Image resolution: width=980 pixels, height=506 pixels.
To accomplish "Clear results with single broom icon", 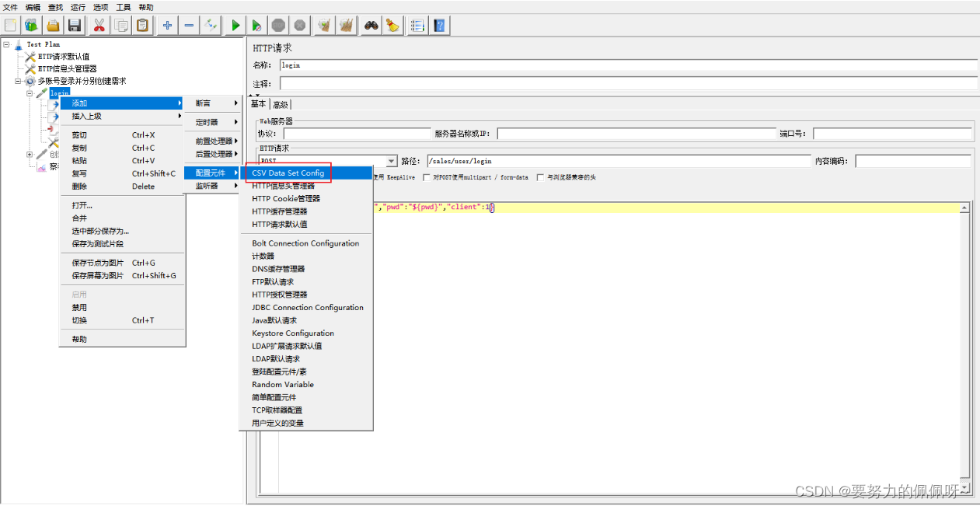I will [324, 26].
